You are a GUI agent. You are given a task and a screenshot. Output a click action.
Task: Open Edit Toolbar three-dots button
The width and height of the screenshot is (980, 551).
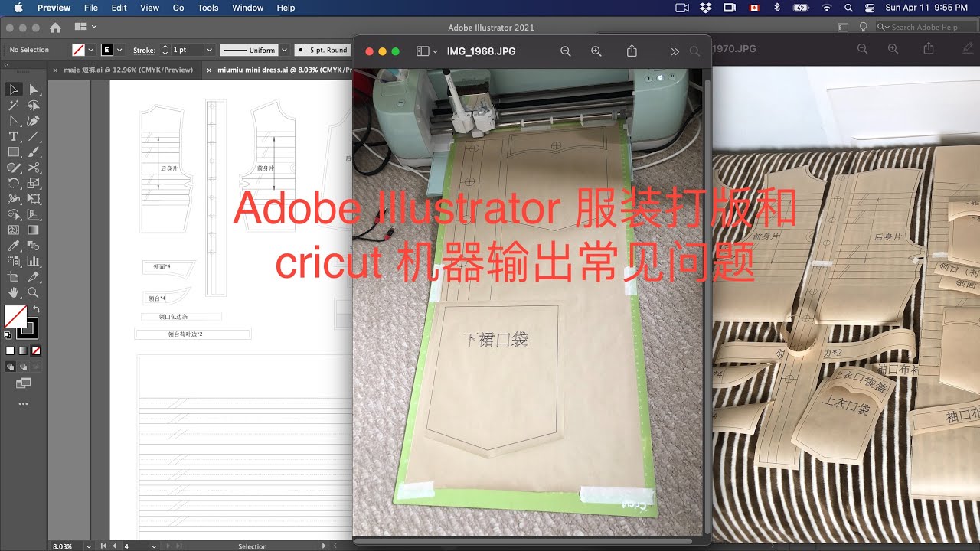click(23, 403)
